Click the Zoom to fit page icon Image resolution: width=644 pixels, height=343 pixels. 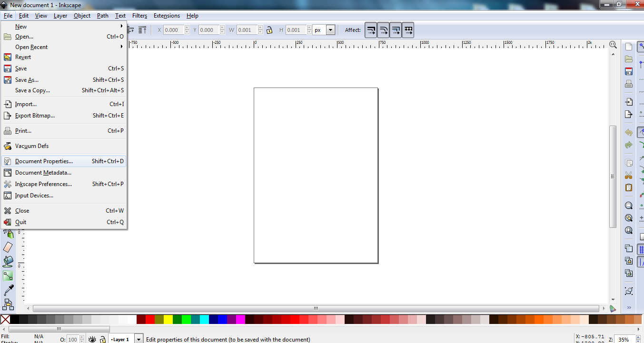(629, 230)
